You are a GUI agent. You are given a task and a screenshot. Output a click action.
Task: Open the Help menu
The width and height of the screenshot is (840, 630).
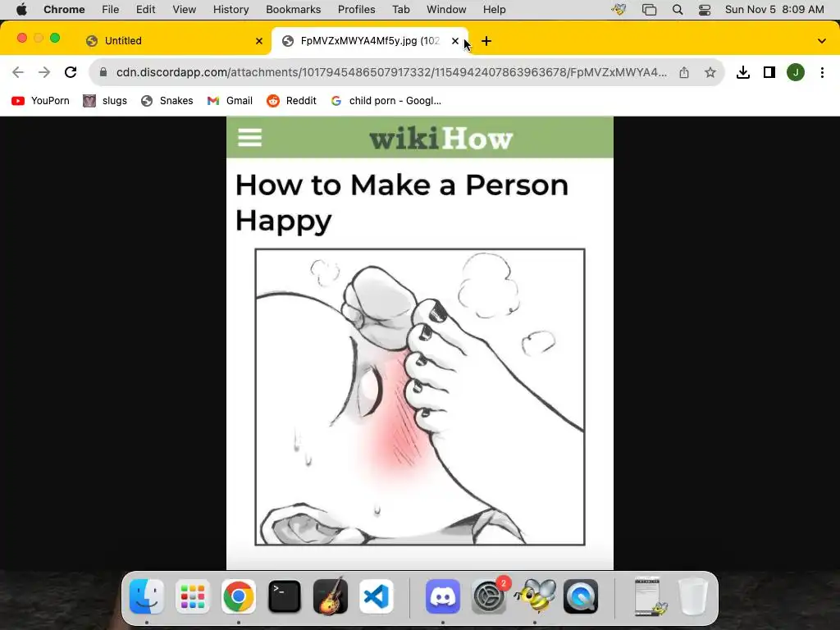coord(494,10)
